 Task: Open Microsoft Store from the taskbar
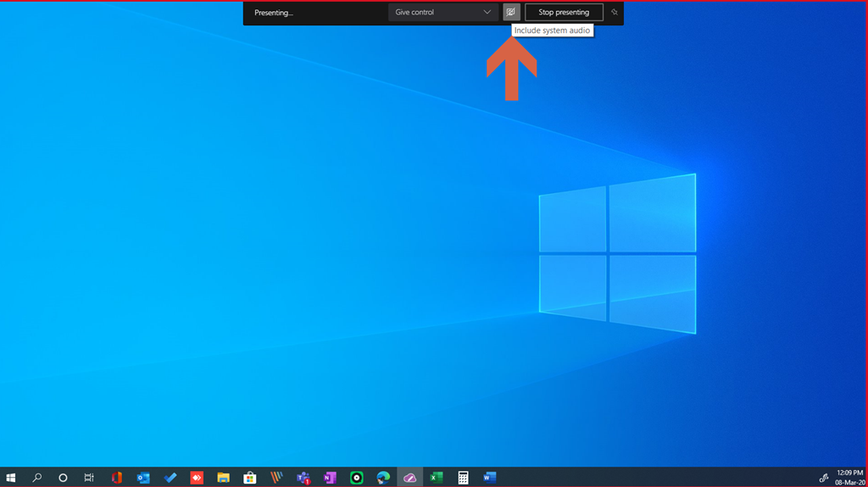coord(250,477)
